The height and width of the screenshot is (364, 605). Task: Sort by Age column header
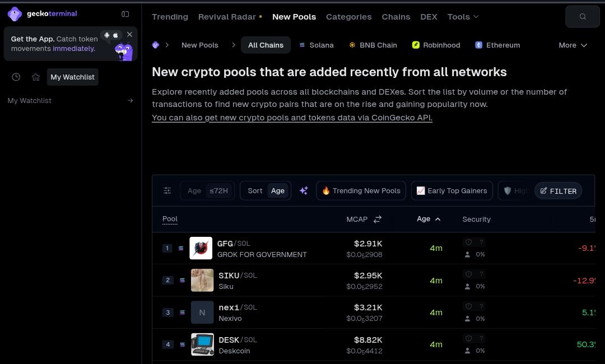(x=429, y=219)
